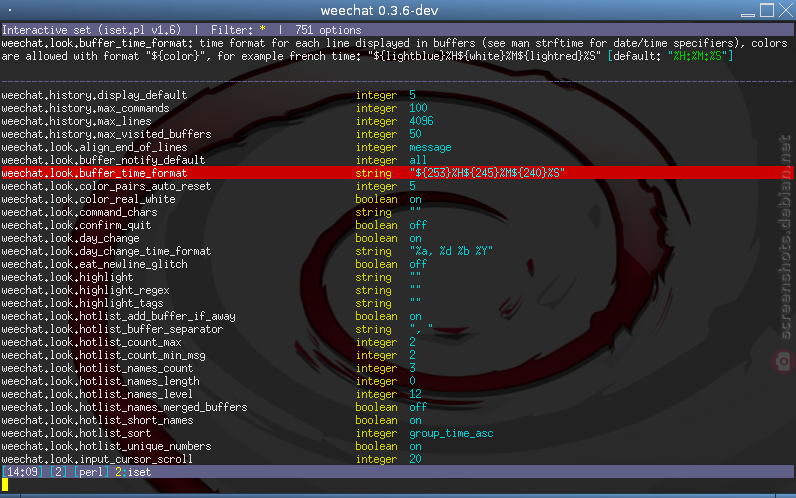
Task: Click the day_change_time_format value "%a, %d %b %Y"
Action: click(451, 251)
